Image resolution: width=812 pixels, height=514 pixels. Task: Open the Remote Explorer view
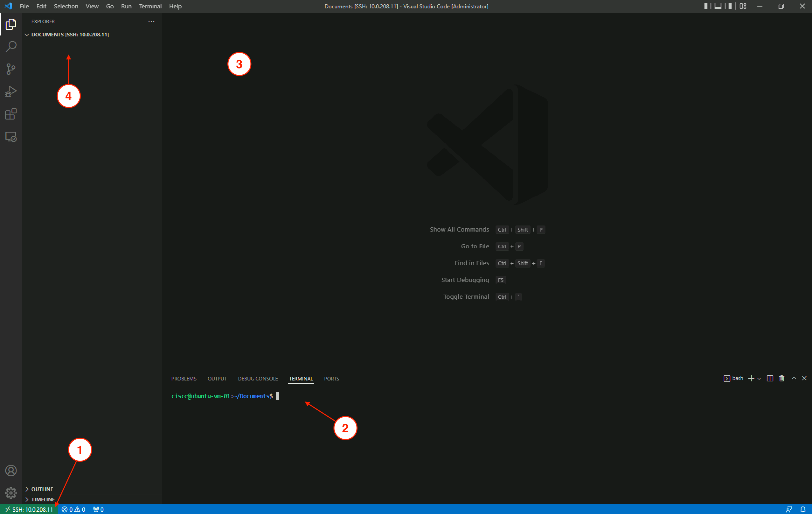pos(11,137)
